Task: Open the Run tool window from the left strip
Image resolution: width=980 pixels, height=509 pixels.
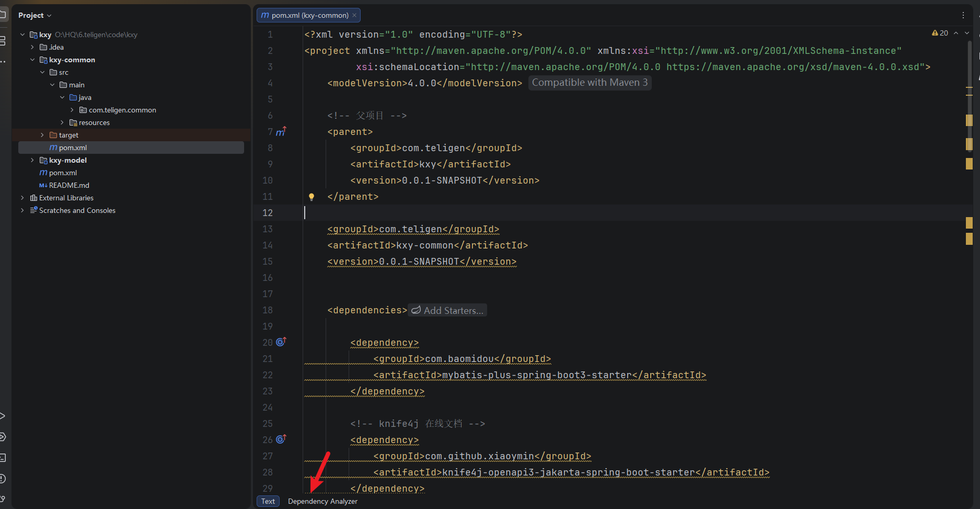Action: tap(3, 416)
